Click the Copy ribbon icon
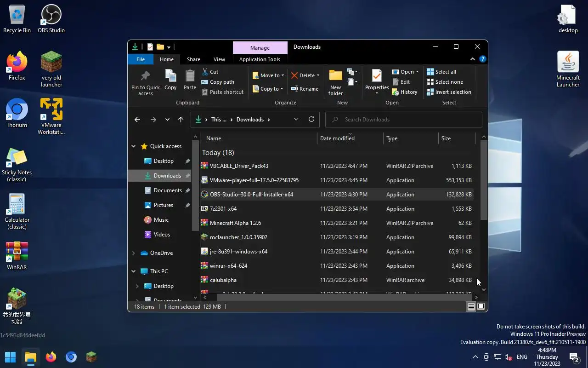The image size is (588, 368). click(x=170, y=80)
